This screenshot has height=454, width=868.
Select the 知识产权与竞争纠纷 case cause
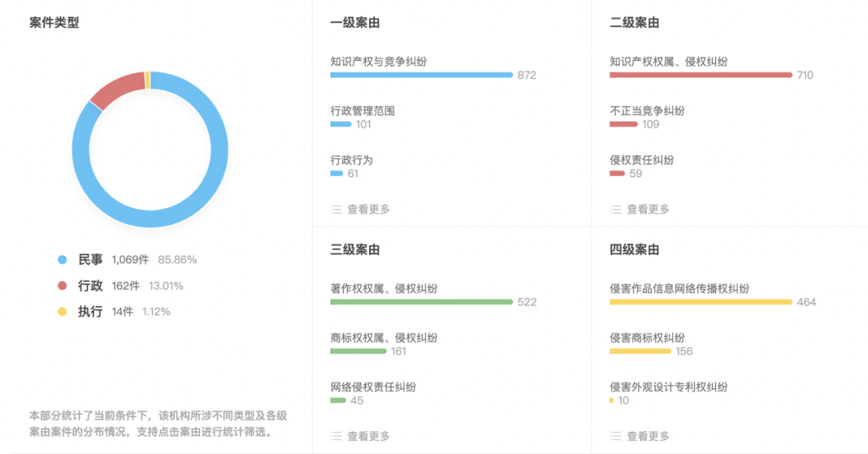click(379, 61)
